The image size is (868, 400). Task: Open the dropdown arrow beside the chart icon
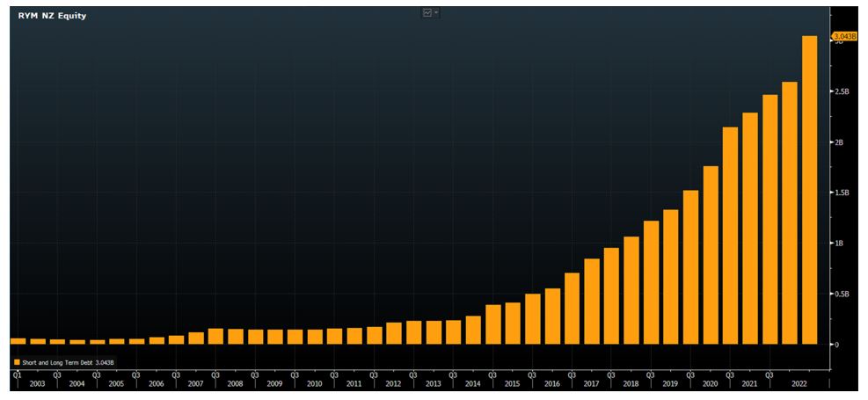click(436, 13)
